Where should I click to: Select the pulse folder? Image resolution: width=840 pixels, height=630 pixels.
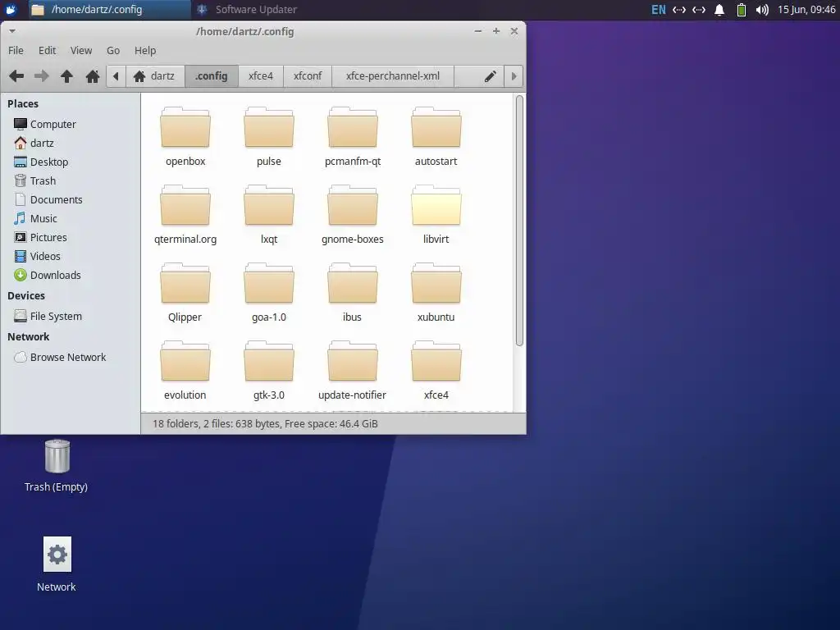(x=269, y=137)
